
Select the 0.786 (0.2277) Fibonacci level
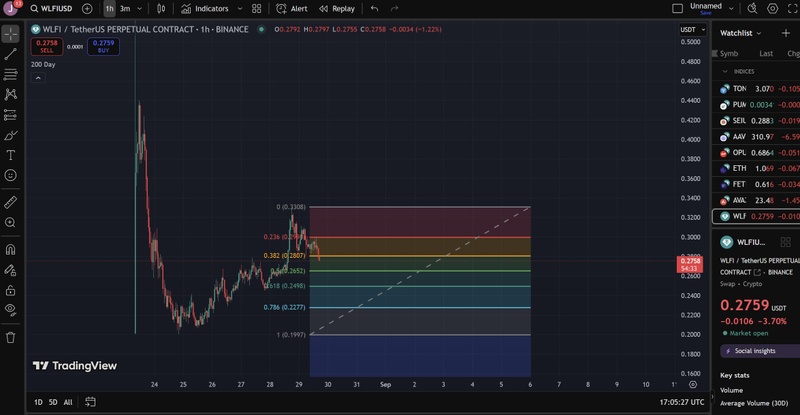click(284, 307)
